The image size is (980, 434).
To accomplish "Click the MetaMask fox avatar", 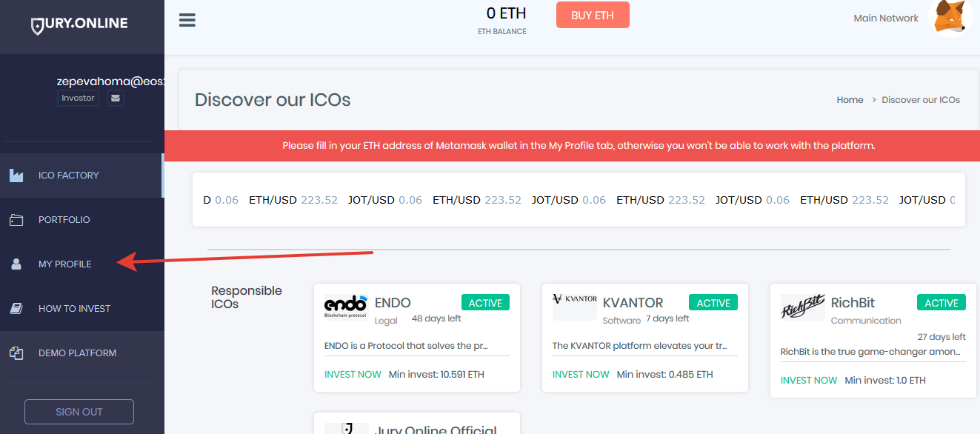I will pyautogui.click(x=950, y=16).
